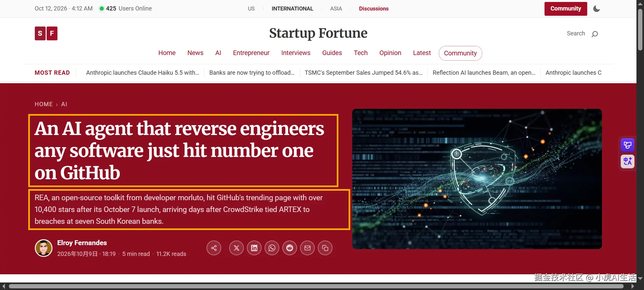Click the HOME breadcrumb
The image size is (644, 290).
click(44, 104)
